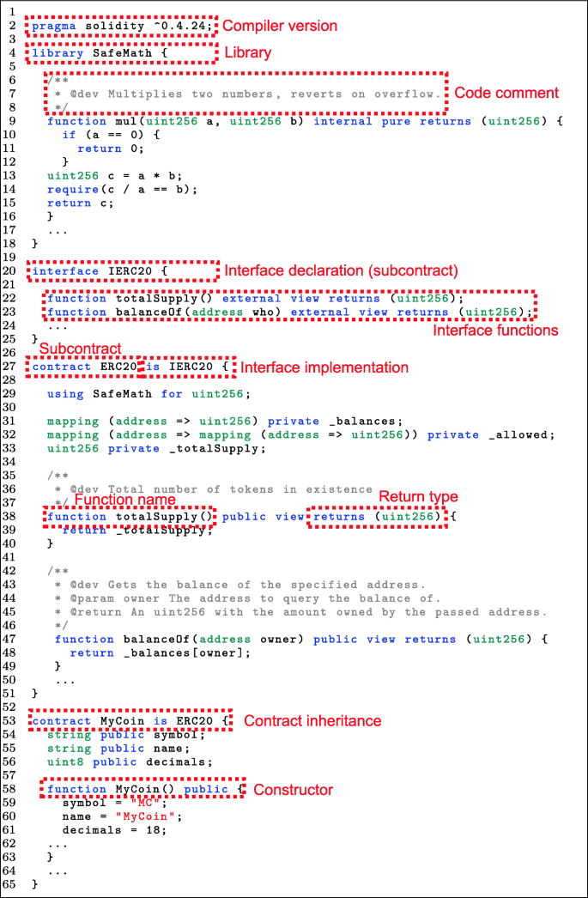The image size is (588, 898).
Task: Select comment "@dev Gets the balance of the specified address."
Action: [248, 586]
